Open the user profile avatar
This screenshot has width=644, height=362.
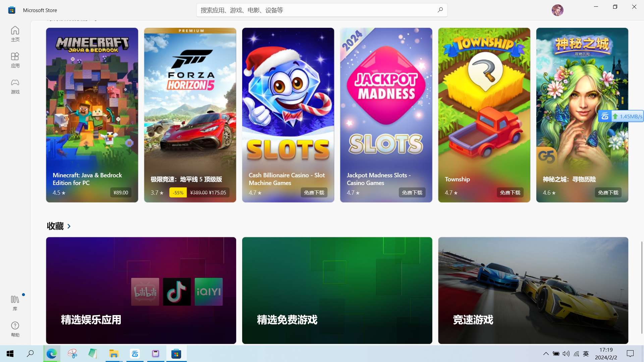557,10
